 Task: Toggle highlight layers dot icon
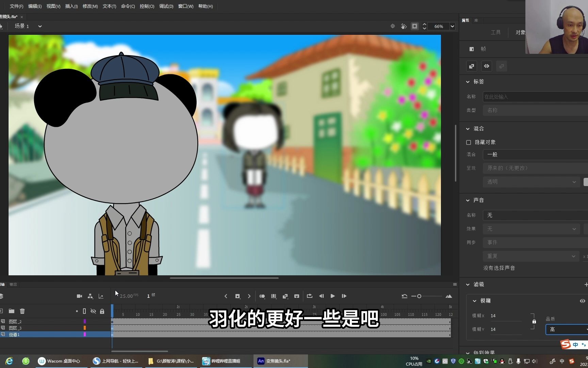coord(77,311)
